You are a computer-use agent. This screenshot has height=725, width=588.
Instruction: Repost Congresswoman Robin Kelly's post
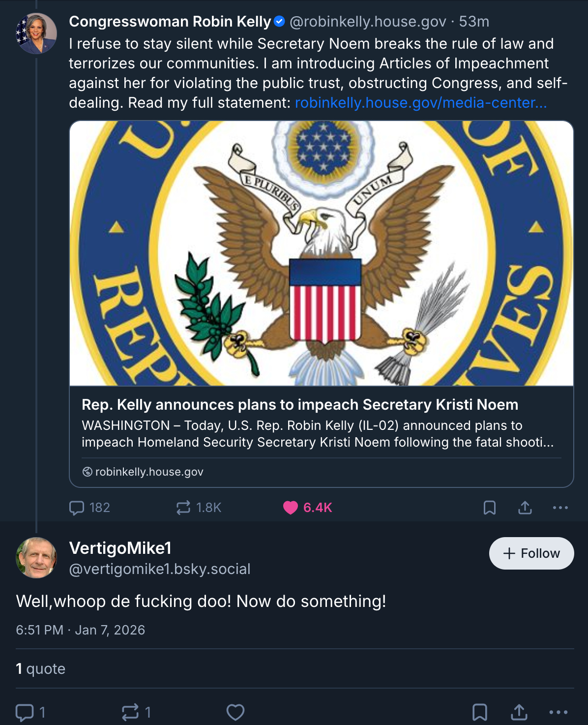coord(183,508)
